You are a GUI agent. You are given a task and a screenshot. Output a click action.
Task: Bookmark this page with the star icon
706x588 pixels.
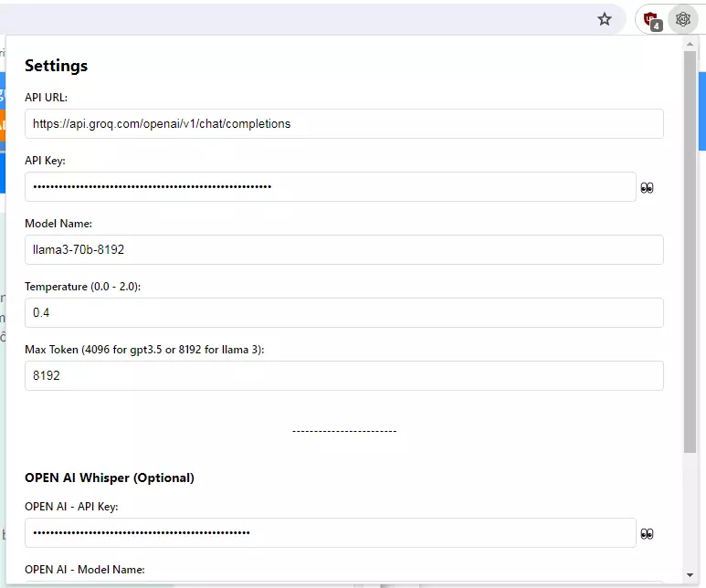[605, 19]
